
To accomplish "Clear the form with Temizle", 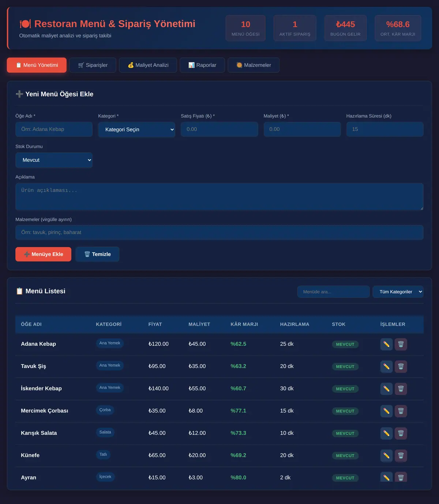I will tap(97, 254).
